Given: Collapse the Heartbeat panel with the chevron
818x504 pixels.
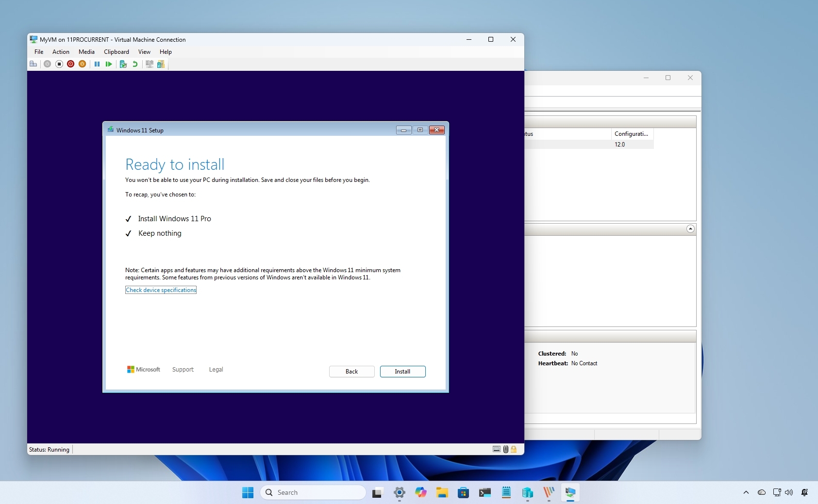Looking at the screenshot, I should 690,228.
